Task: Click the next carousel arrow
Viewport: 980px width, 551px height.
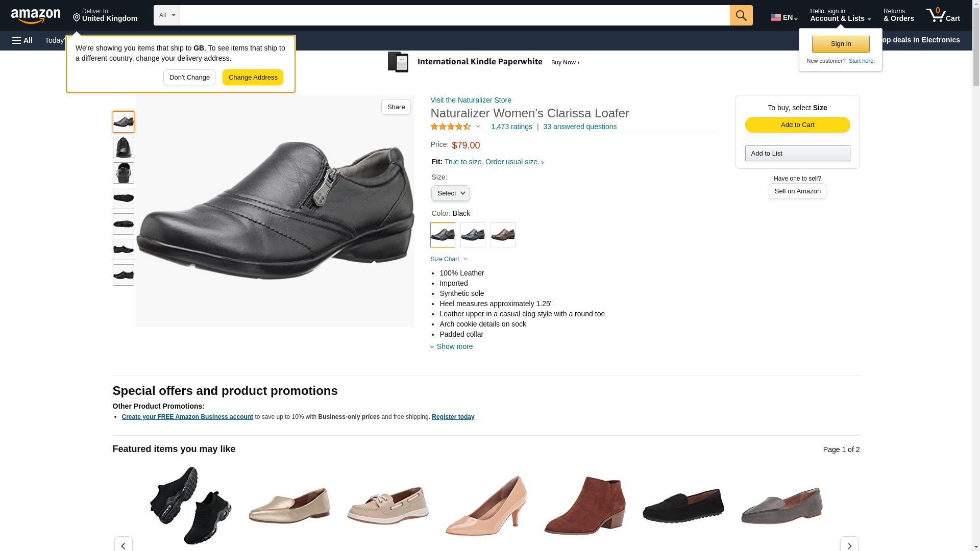Action: click(849, 545)
